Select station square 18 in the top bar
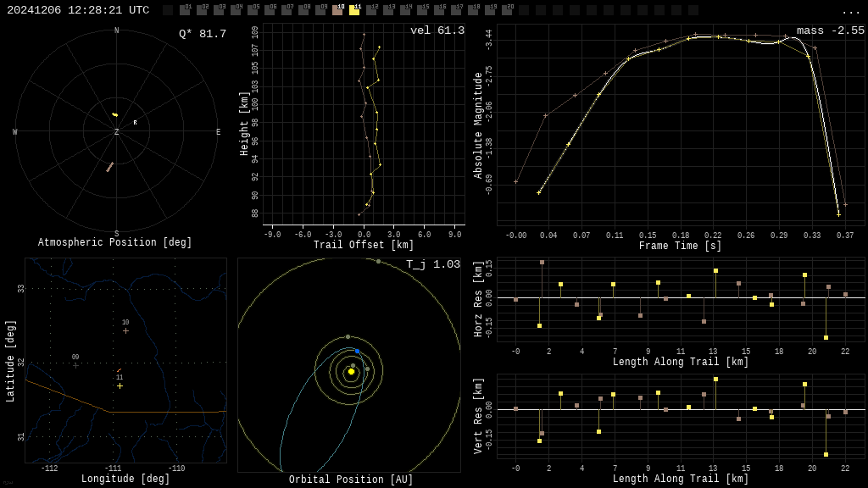The image size is (868, 488). coord(473,10)
